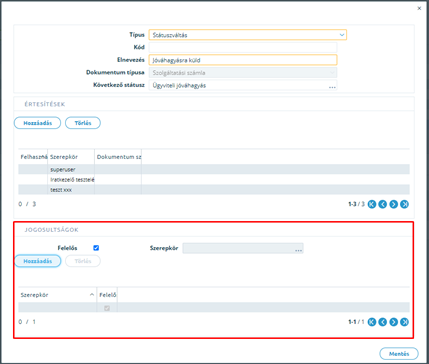Click the Dokumentum sz column header
This screenshot has height=364, width=429.
pyautogui.click(x=118, y=156)
